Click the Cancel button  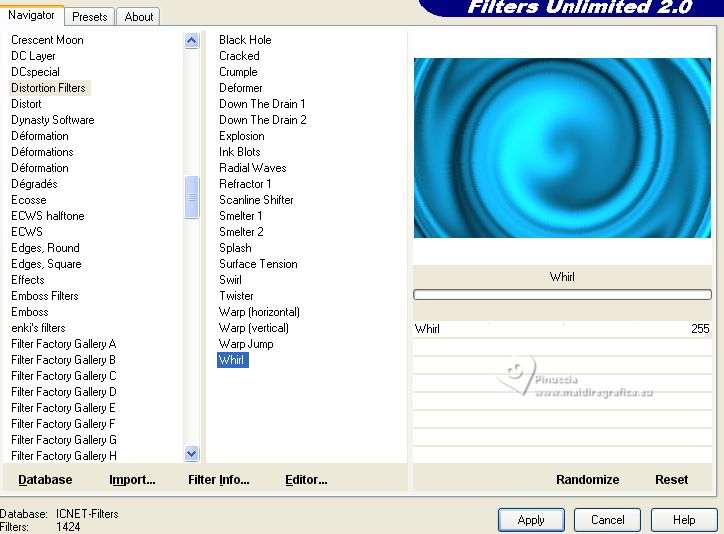pos(607,520)
